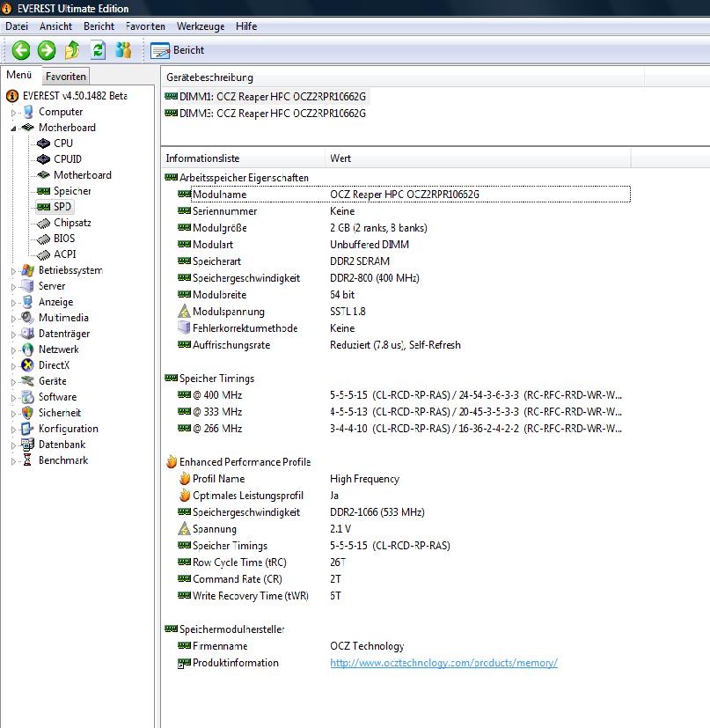Viewport: 710px width, 728px height.
Task: Click the green Back arrow button
Action: click(21, 50)
